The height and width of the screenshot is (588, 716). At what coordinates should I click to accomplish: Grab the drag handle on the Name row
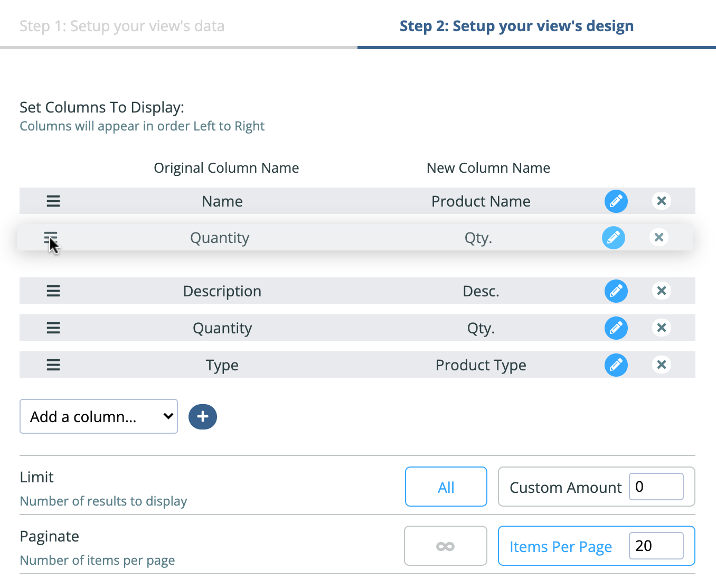[53, 201]
